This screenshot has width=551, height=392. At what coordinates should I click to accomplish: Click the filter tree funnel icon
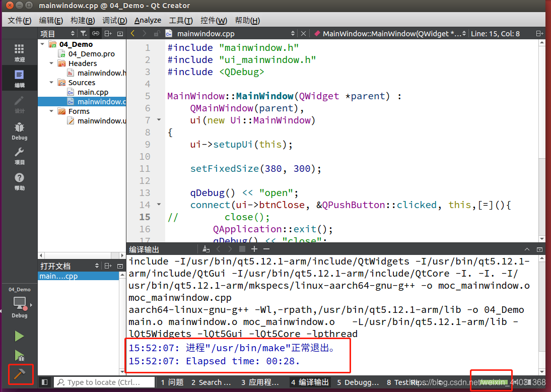pos(84,33)
